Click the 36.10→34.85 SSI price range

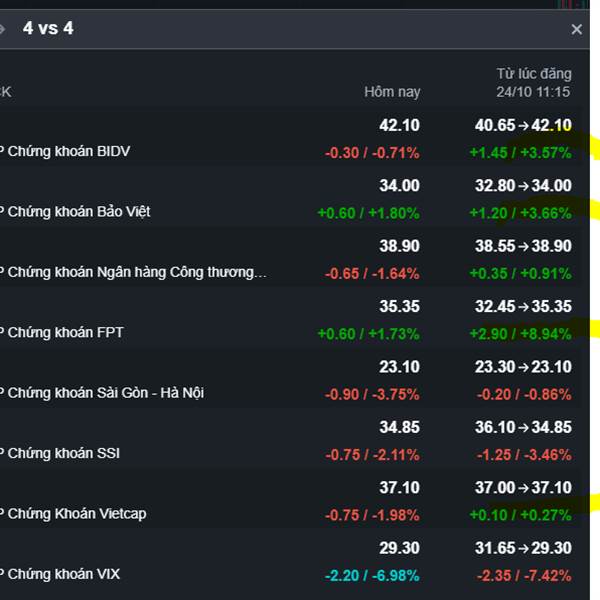pos(523,428)
